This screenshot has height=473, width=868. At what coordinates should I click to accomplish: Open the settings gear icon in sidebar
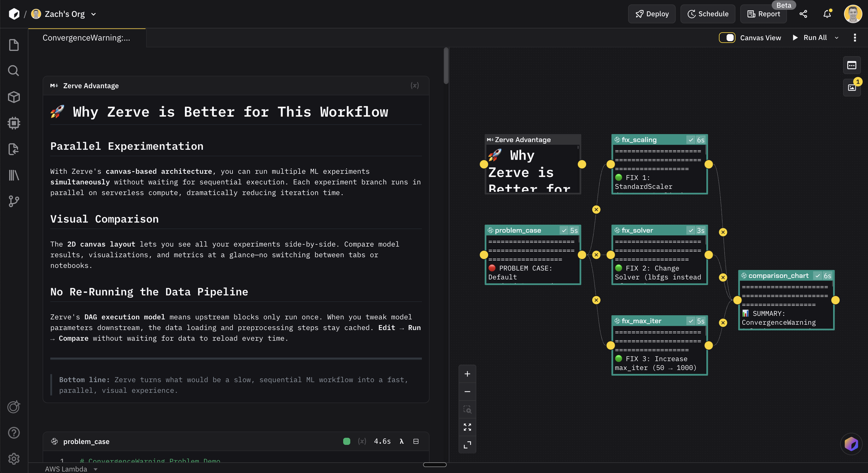click(14, 459)
